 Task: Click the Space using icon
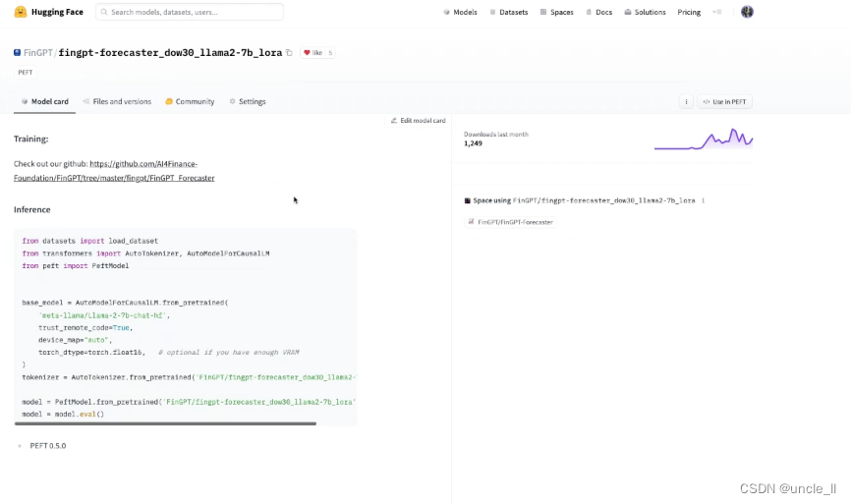tap(468, 200)
